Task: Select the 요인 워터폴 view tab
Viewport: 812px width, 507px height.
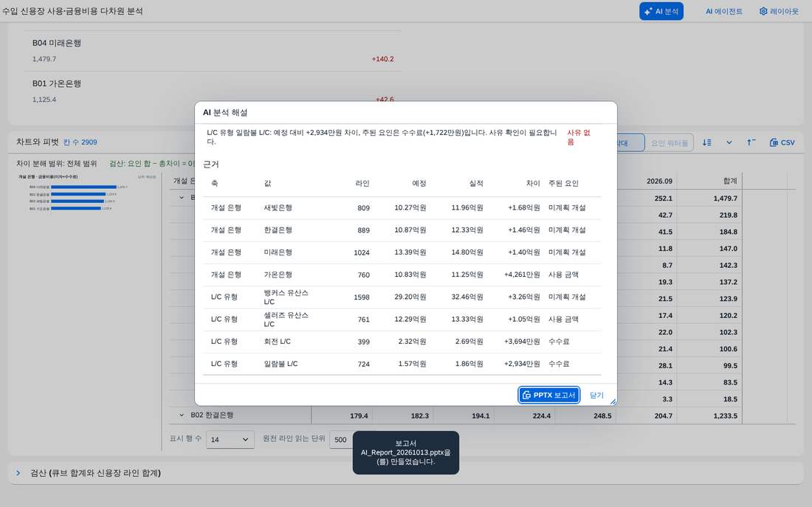Action: [x=669, y=143]
